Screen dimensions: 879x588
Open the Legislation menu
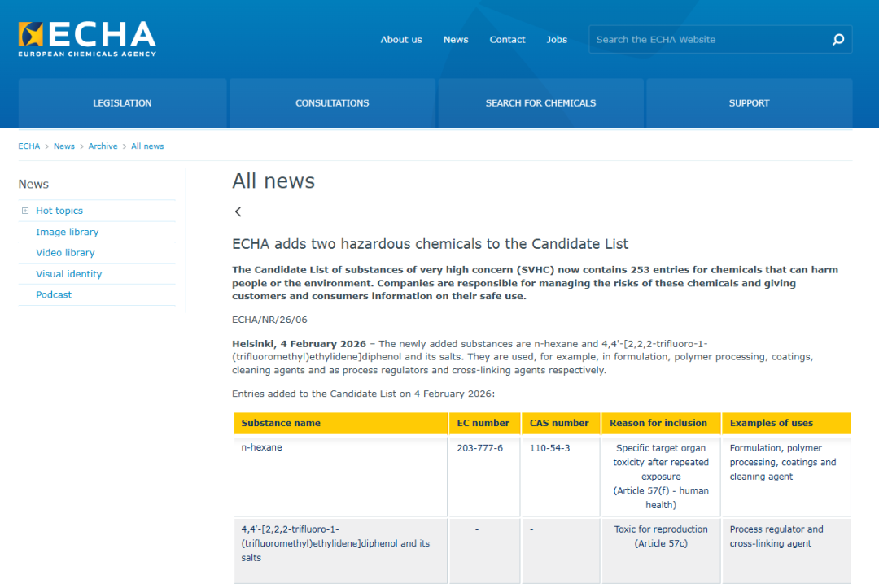pyautogui.click(x=122, y=103)
